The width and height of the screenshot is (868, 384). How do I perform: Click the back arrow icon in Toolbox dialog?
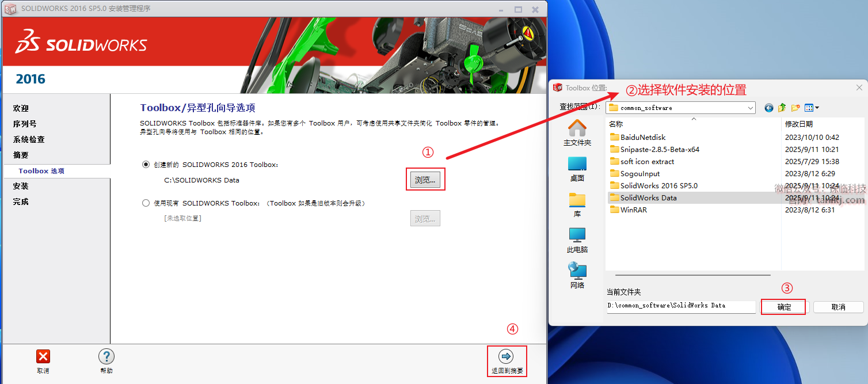click(x=768, y=108)
